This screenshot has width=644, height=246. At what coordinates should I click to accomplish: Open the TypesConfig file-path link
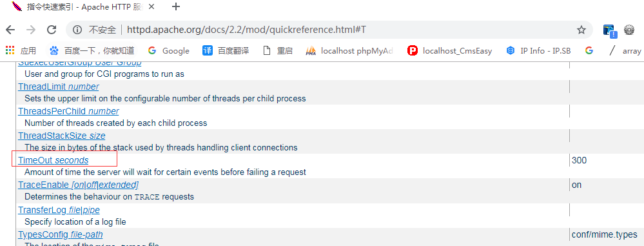61,234
